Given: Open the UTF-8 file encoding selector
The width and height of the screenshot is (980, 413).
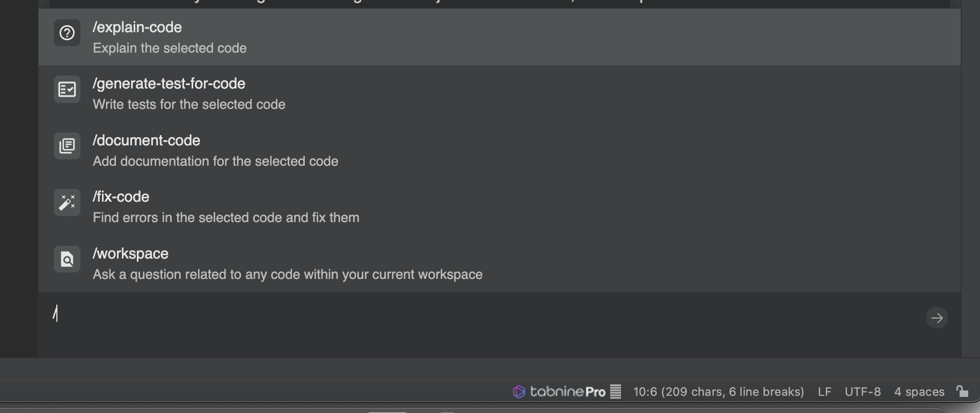Looking at the screenshot, I should point(862,392).
